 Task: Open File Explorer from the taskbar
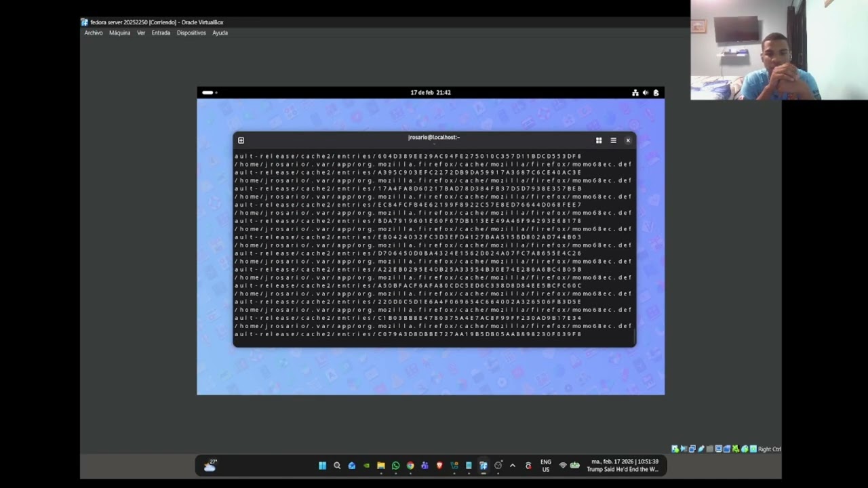tap(381, 466)
